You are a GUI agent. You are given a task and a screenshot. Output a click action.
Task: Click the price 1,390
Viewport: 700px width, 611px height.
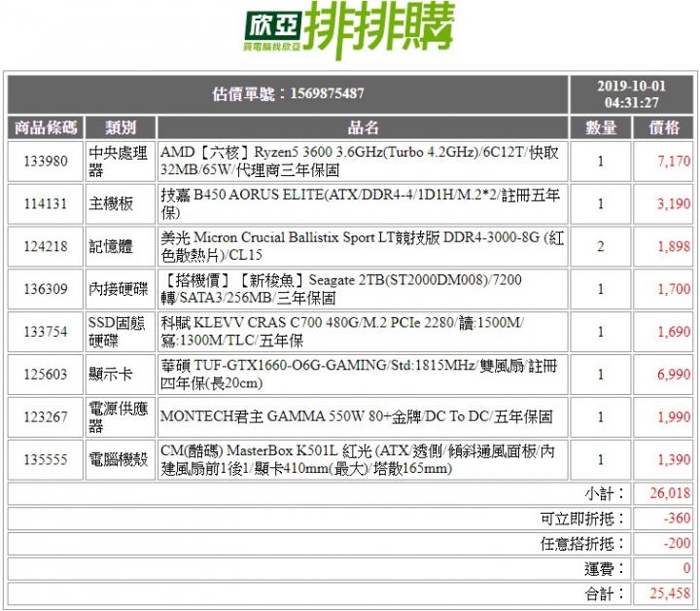[674, 459]
